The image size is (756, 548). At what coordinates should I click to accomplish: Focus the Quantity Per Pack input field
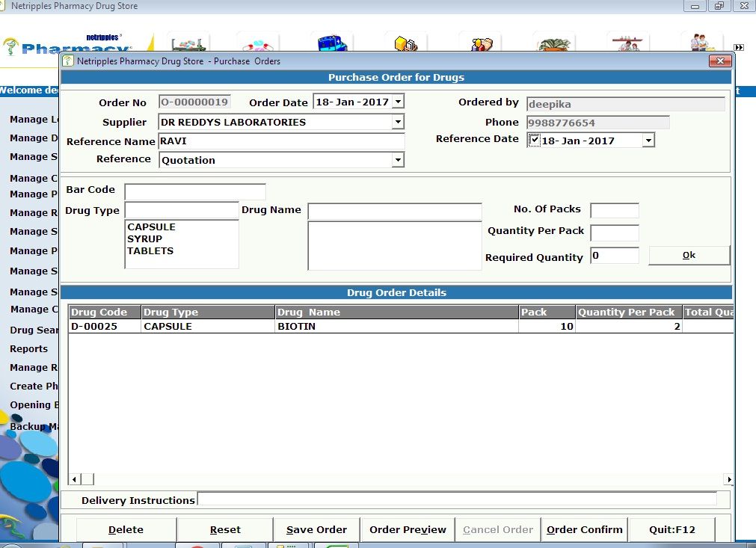tap(615, 233)
